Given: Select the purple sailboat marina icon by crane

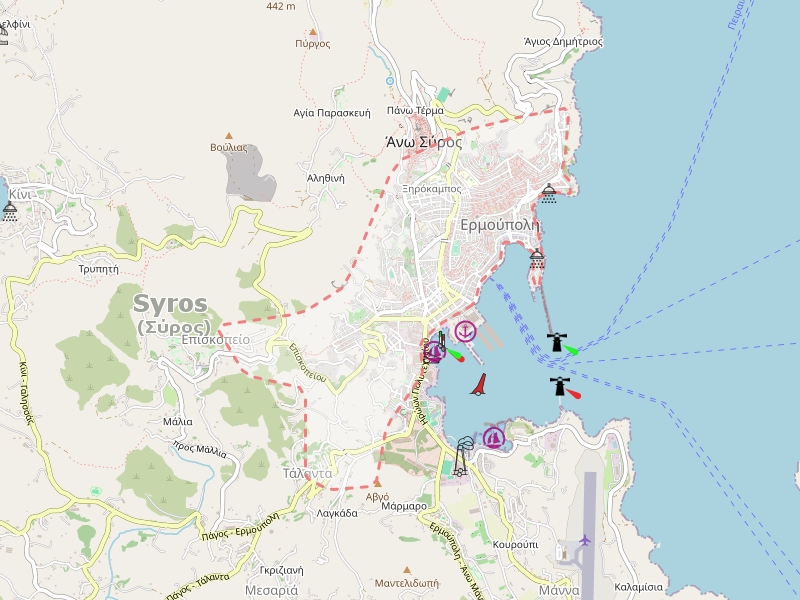Looking at the screenshot, I should pyautogui.click(x=494, y=437).
